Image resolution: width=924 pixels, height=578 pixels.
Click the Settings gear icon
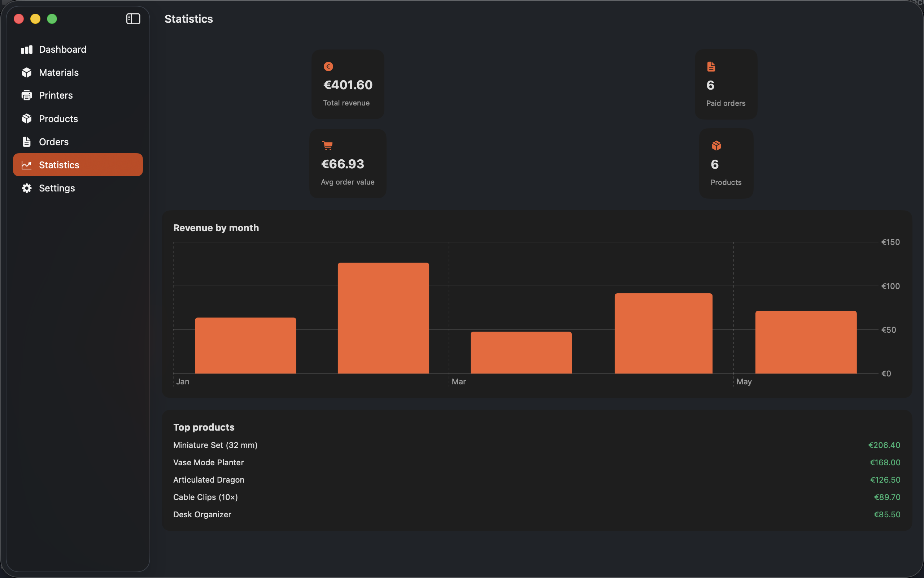[26, 188]
